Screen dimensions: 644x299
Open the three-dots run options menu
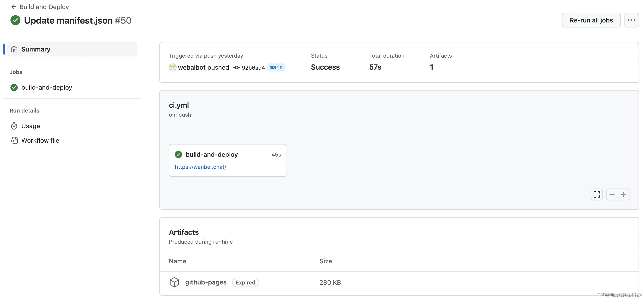click(x=631, y=20)
